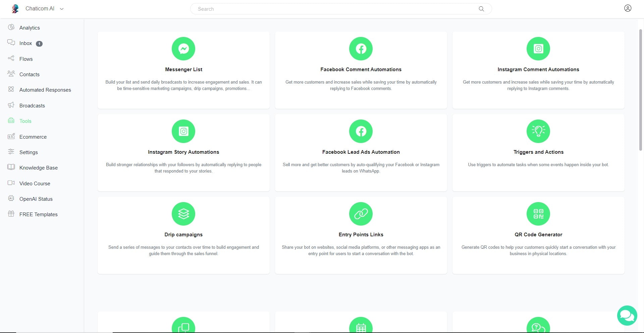Open Facebook Comment Automations title
644x333 pixels.
(361, 69)
